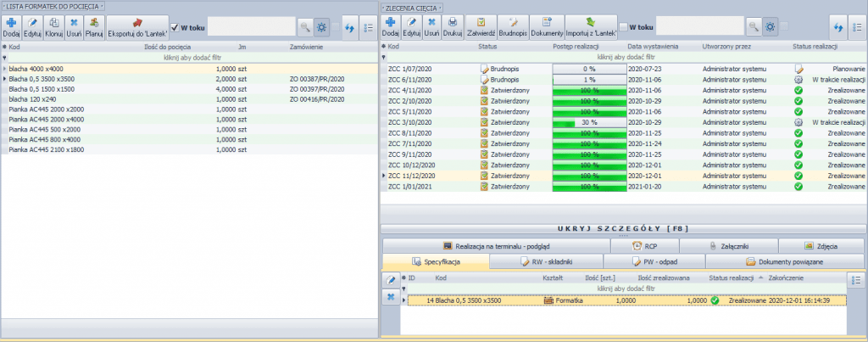Add new format in cutting list (Dodaj)
Screen dimensions: 868x342
12,26
